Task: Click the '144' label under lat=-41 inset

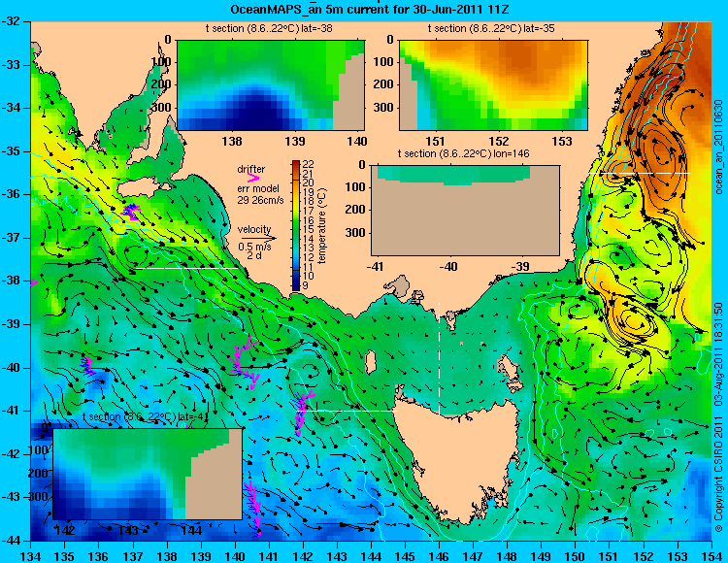Action: pyautogui.click(x=191, y=530)
